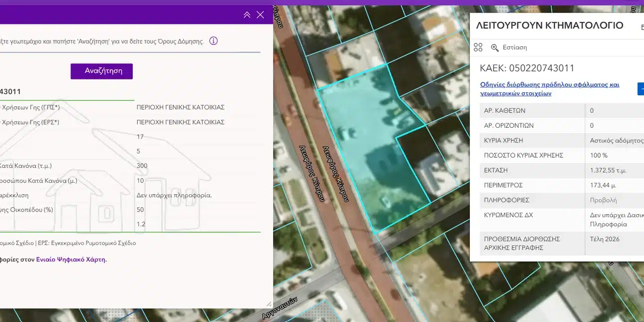
Task: Click the ΠΕΡΙΜΕΤΡΟΣ value 173,44 μ.
Action: coord(603,185)
